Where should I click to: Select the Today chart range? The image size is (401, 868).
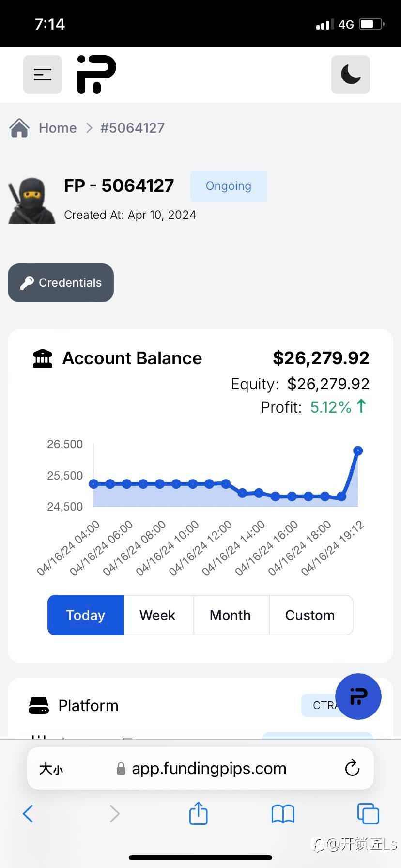coord(86,615)
